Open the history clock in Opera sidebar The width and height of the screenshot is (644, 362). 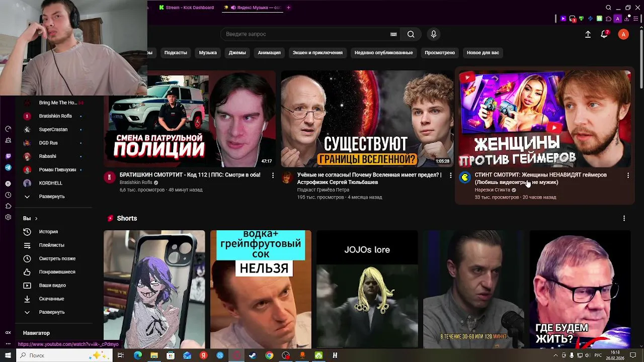tap(8, 195)
